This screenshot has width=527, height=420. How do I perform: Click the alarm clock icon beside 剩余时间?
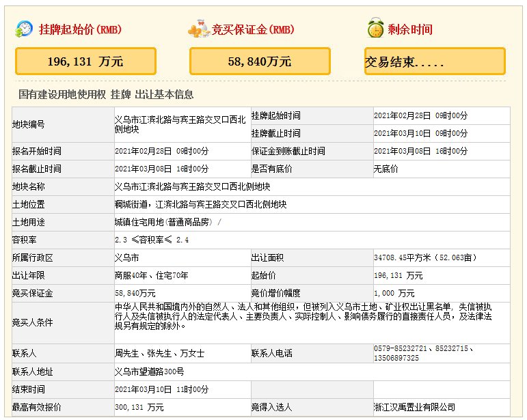[x=375, y=28]
